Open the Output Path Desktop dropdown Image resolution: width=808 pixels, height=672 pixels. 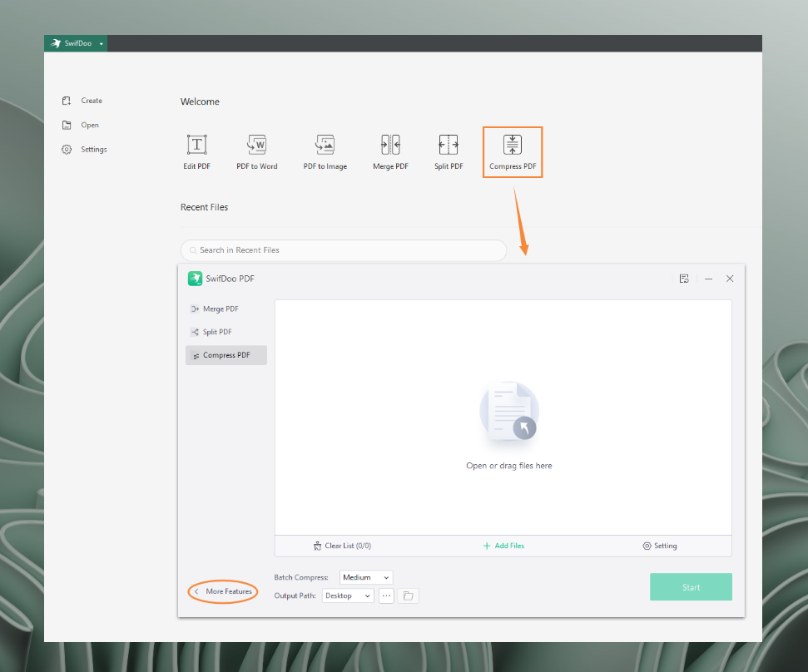(348, 595)
